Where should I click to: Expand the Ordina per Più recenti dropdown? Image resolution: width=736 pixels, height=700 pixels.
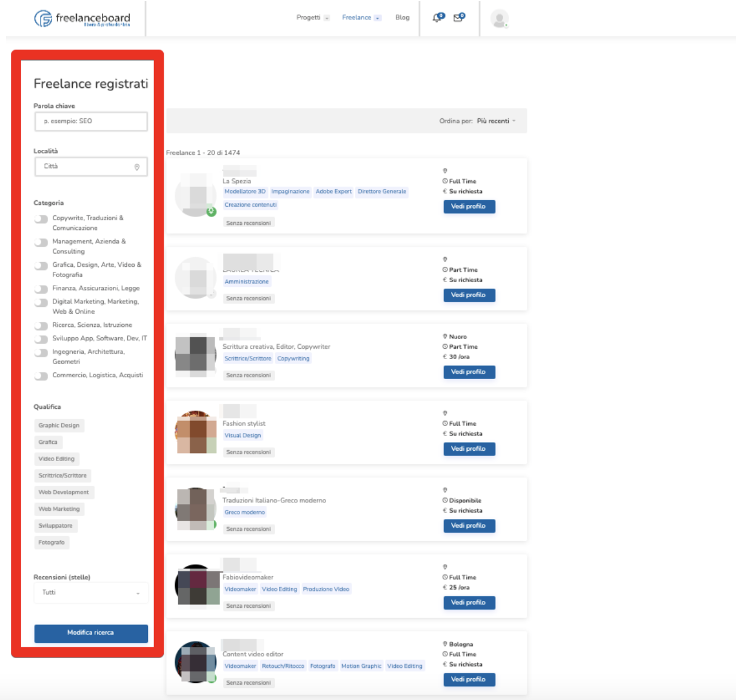point(496,121)
